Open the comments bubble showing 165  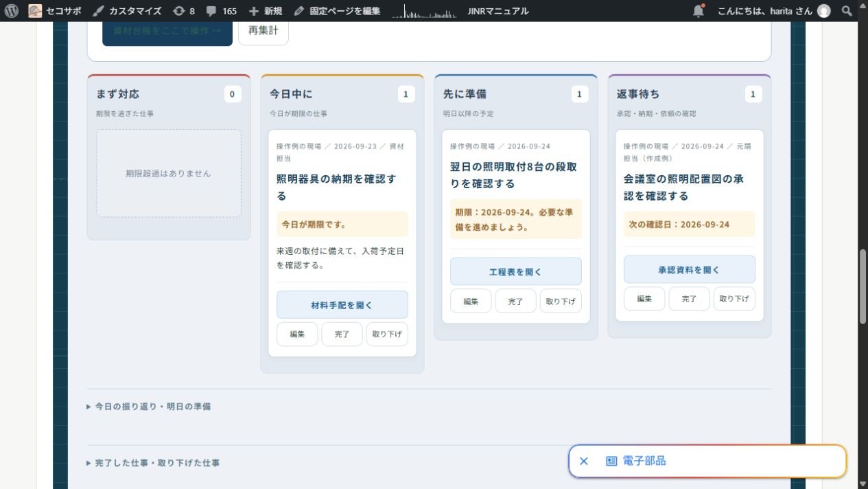222,11
